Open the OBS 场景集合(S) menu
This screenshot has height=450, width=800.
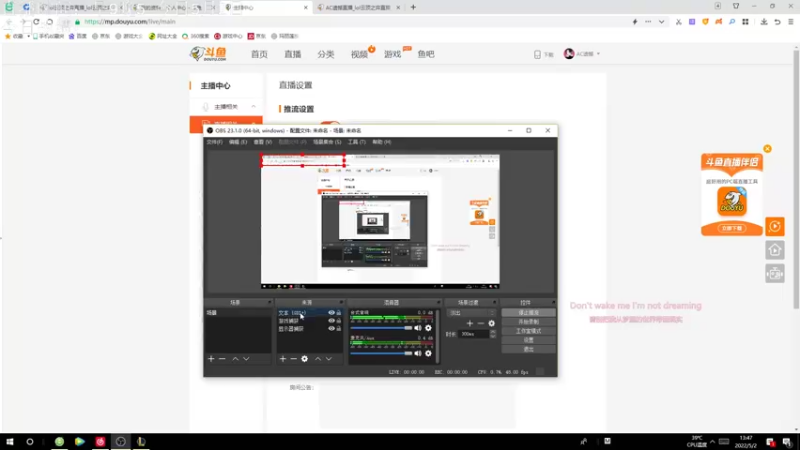pyautogui.click(x=327, y=142)
